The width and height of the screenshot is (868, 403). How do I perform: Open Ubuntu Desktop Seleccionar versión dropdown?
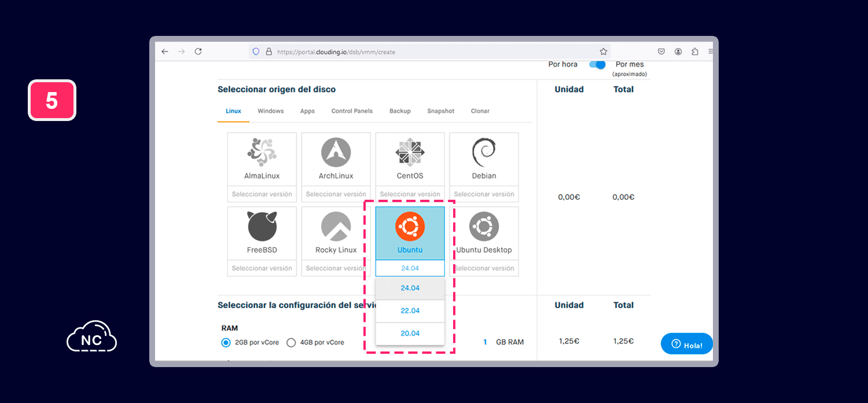point(484,268)
